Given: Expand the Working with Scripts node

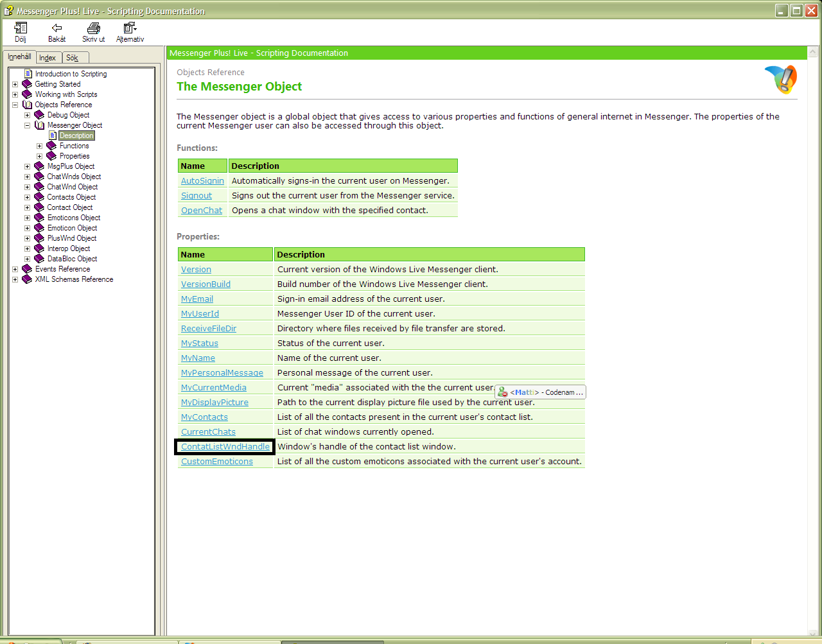Looking at the screenshot, I should click(15, 94).
